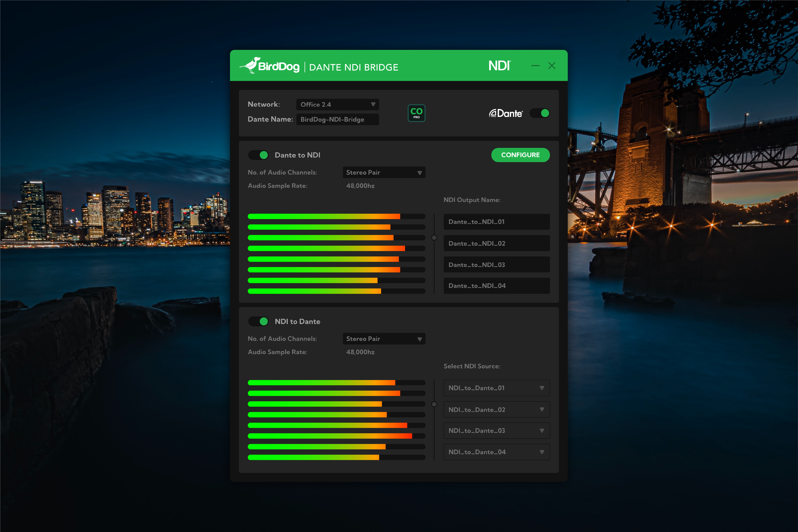This screenshot has width=798, height=532.
Task: Click the NDI to Dante meter divider handle
Action: [434, 404]
